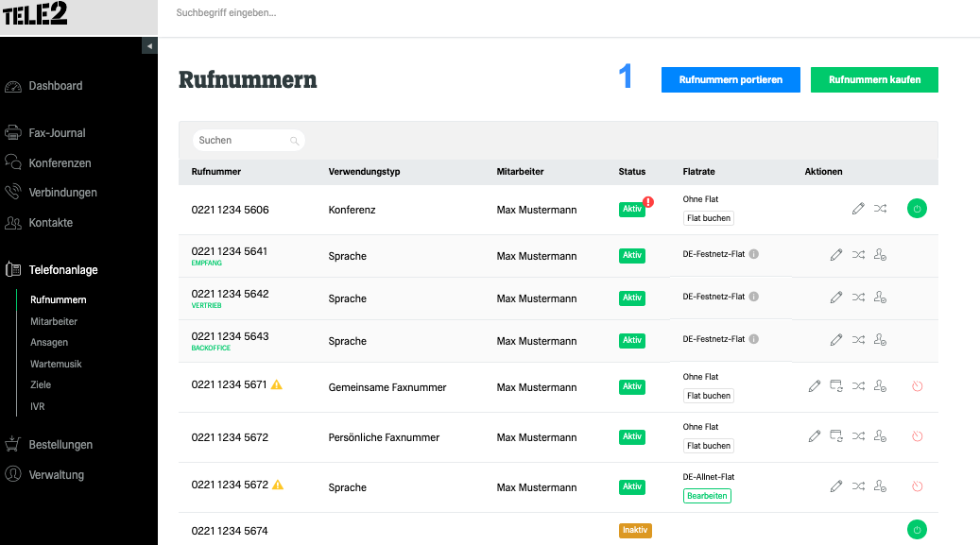Click the assign-user icon for 5641
Viewport: 980px width, 545px height.
click(880, 255)
